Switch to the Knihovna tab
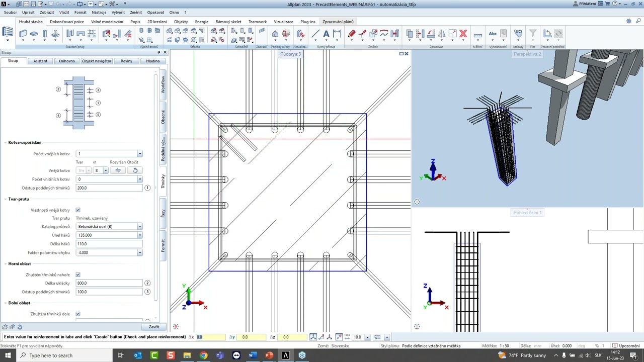The height and width of the screenshot is (362, 644). (x=66, y=61)
